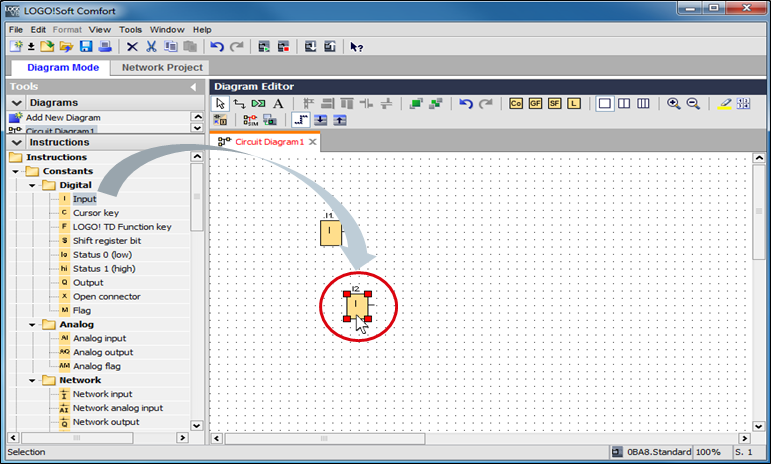Collapse the Digital folder arrow
The width and height of the screenshot is (771, 464).
click(32, 185)
